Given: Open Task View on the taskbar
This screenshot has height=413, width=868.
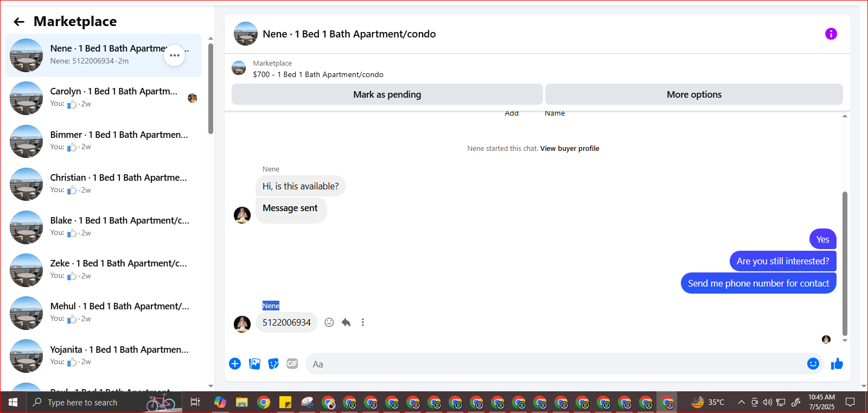Looking at the screenshot, I should coord(195,402).
